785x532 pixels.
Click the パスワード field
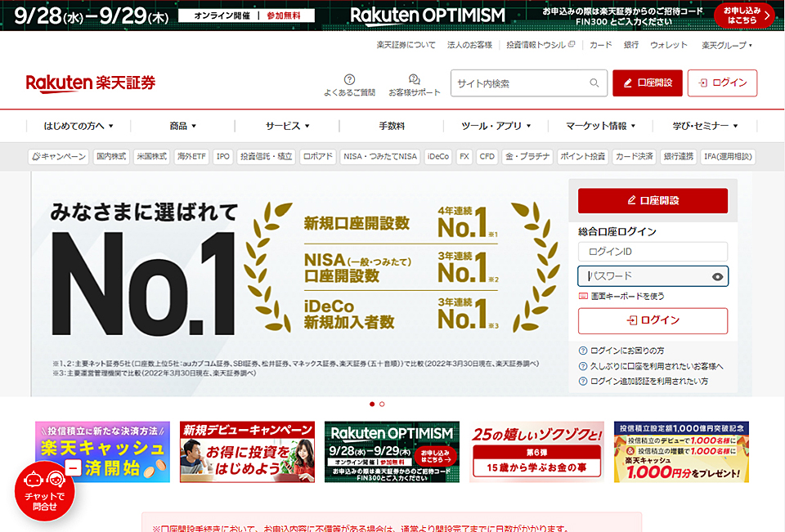click(653, 276)
